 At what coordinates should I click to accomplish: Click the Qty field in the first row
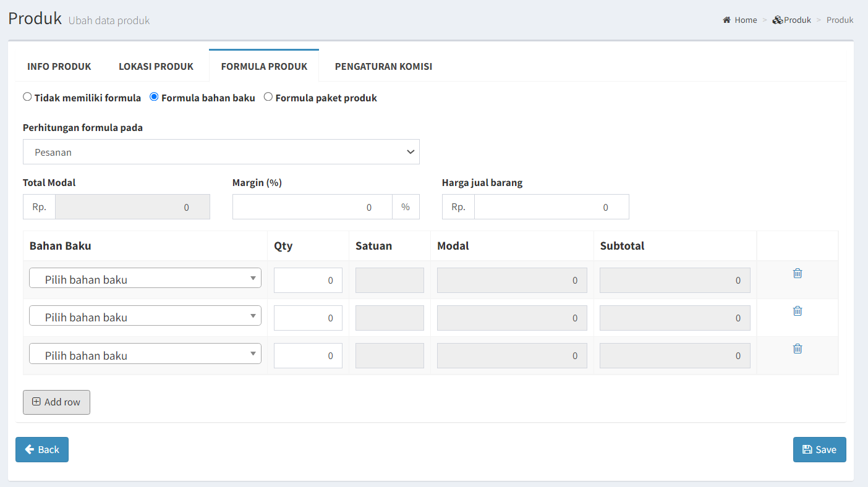308,280
